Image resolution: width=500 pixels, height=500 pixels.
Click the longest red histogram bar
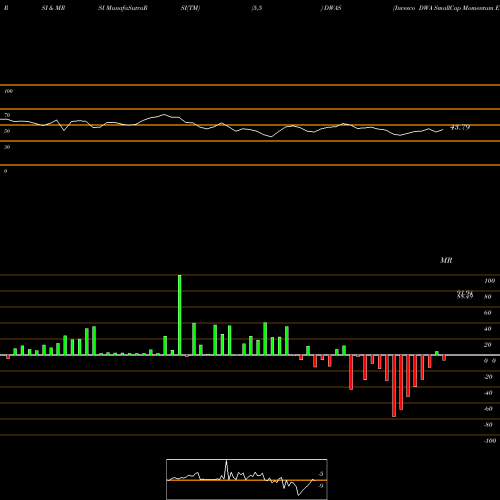(394, 386)
